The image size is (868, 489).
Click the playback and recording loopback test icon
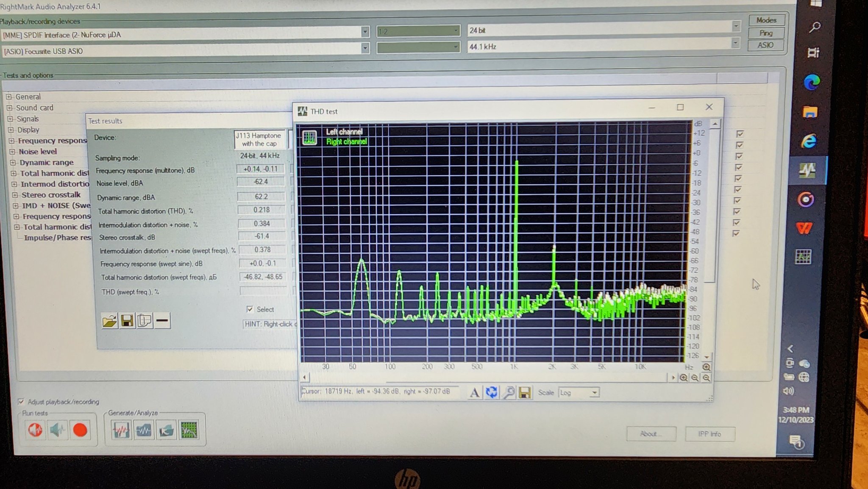(x=35, y=430)
